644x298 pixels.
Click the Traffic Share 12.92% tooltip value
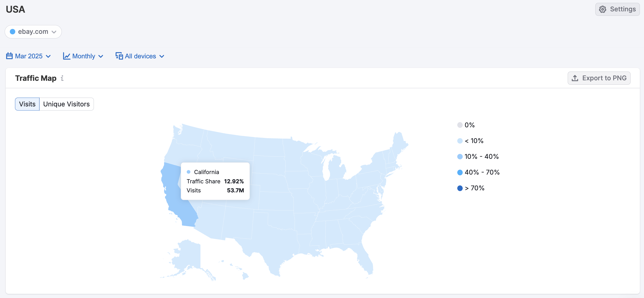tap(234, 181)
